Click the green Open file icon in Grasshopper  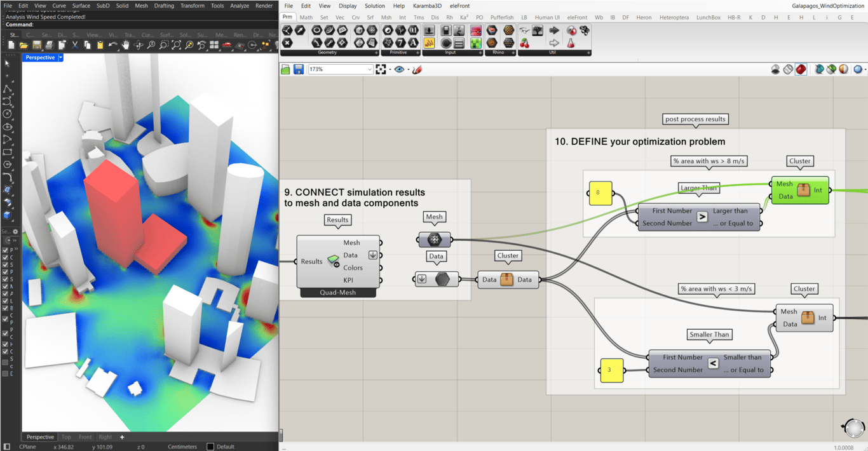pos(285,69)
